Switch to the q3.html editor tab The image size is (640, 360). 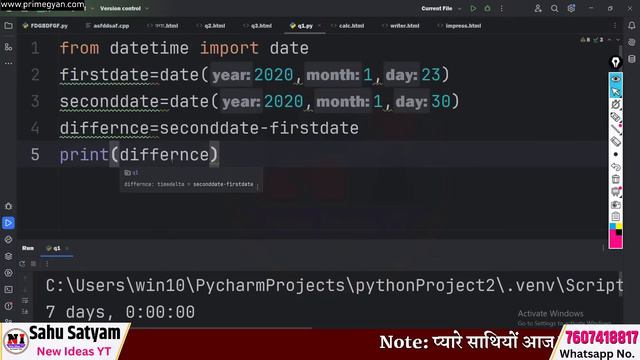pyautogui.click(x=257, y=26)
